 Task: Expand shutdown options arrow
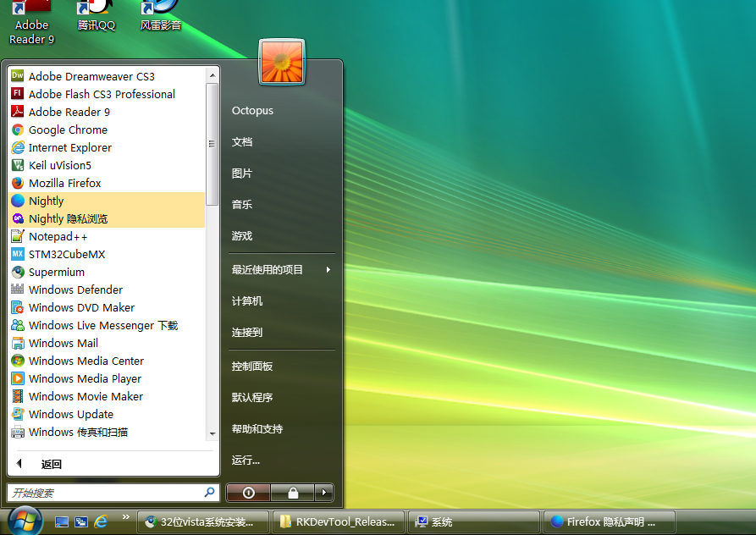pos(323,492)
